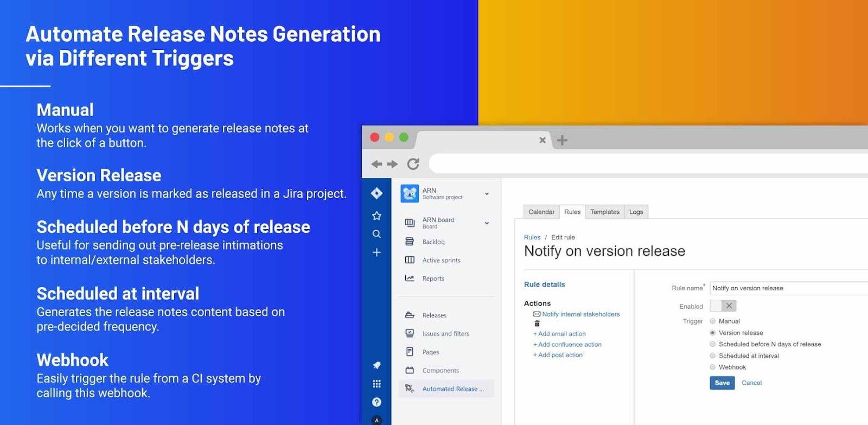The image size is (868, 425).
Task: Click into the Rule name input field
Action: (789, 288)
